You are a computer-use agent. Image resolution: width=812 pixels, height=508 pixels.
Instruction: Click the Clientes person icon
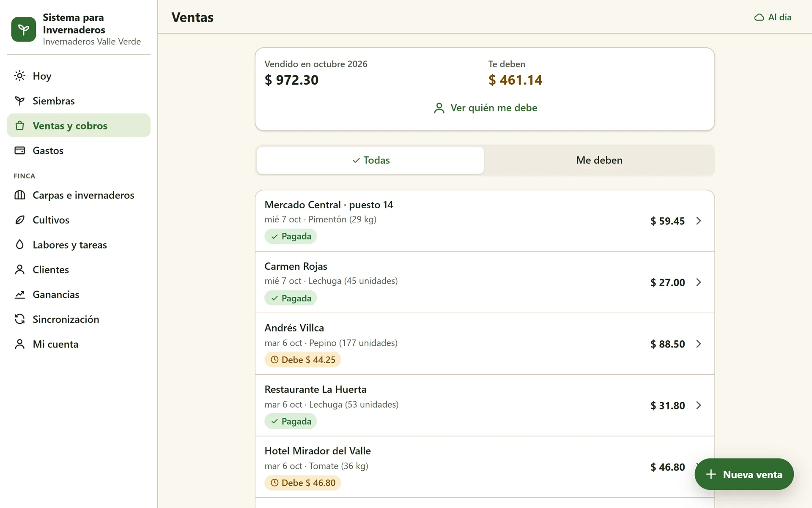pyautogui.click(x=19, y=270)
